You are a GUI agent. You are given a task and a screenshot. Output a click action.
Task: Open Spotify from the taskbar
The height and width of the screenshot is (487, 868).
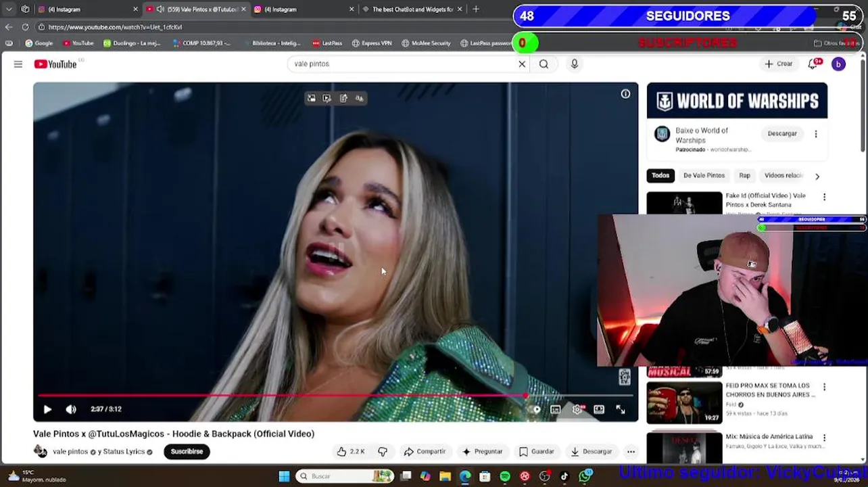(x=505, y=477)
